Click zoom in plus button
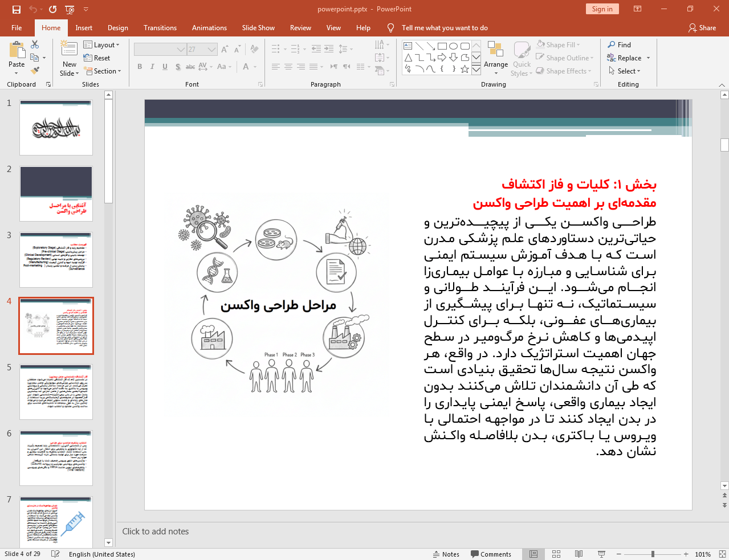This screenshot has width=729, height=560. tap(686, 554)
